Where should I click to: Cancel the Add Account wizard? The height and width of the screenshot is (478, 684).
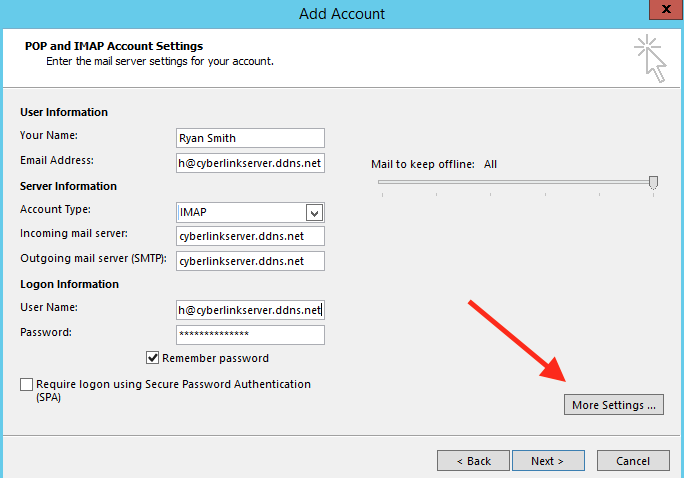[633, 461]
